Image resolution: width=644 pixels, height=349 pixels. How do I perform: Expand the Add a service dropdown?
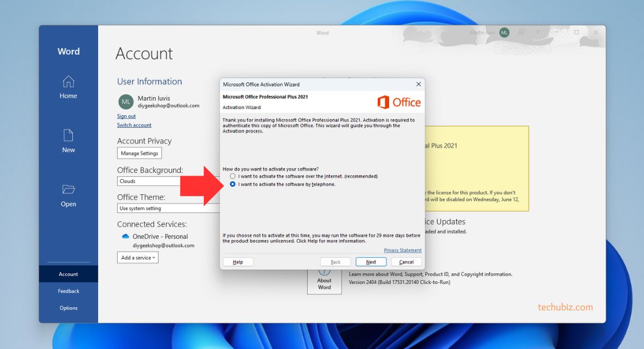click(x=138, y=258)
